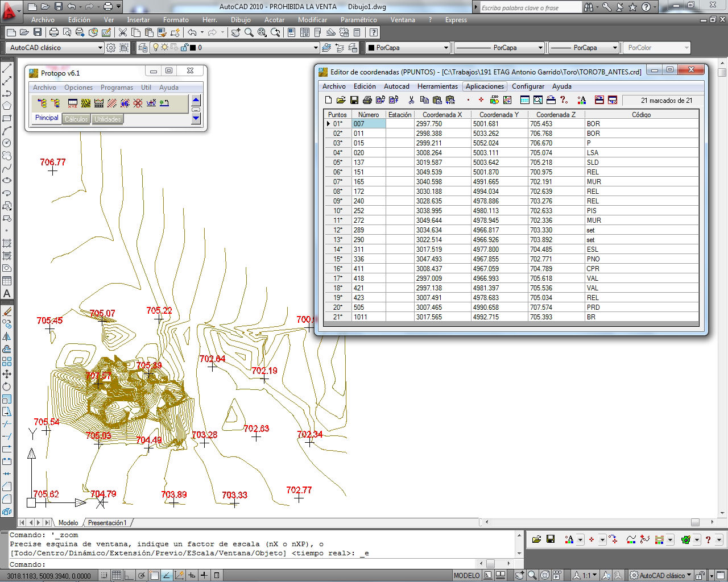Screen dimensions: 728x582
Task: Switch to the Presentación1 layout tab
Action: tap(107, 523)
